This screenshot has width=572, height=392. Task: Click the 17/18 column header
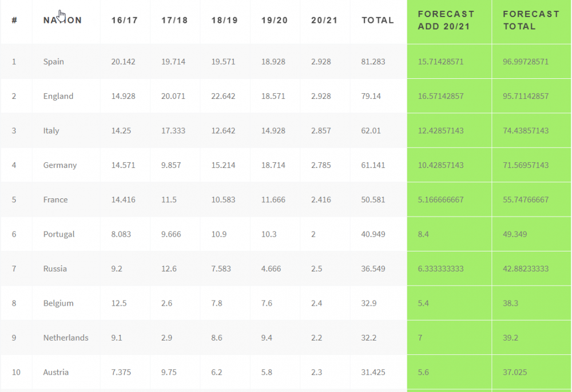click(174, 20)
